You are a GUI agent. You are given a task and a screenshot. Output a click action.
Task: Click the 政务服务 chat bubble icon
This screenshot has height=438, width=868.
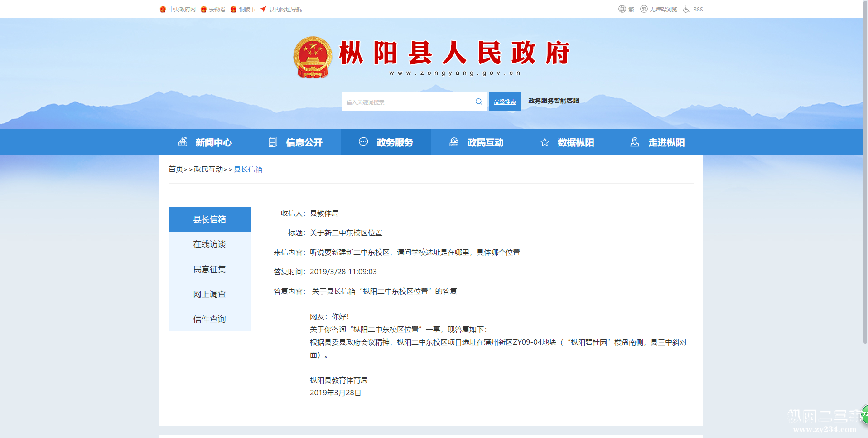pos(363,142)
